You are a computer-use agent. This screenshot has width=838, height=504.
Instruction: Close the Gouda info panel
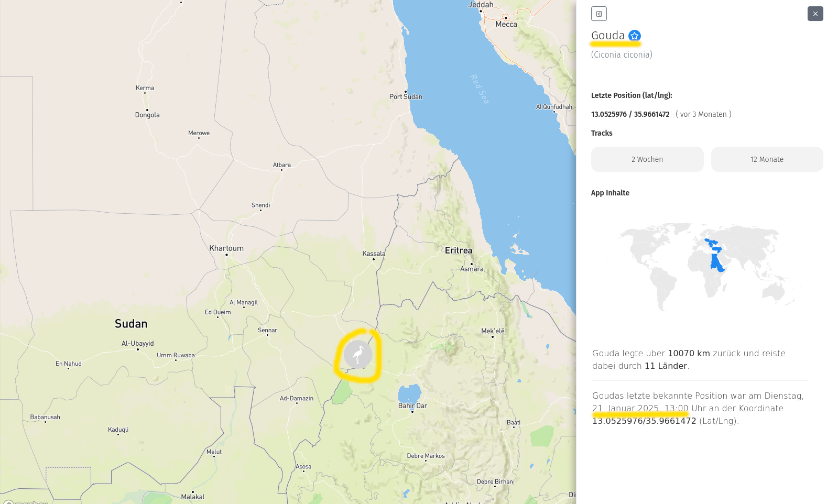point(815,14)
